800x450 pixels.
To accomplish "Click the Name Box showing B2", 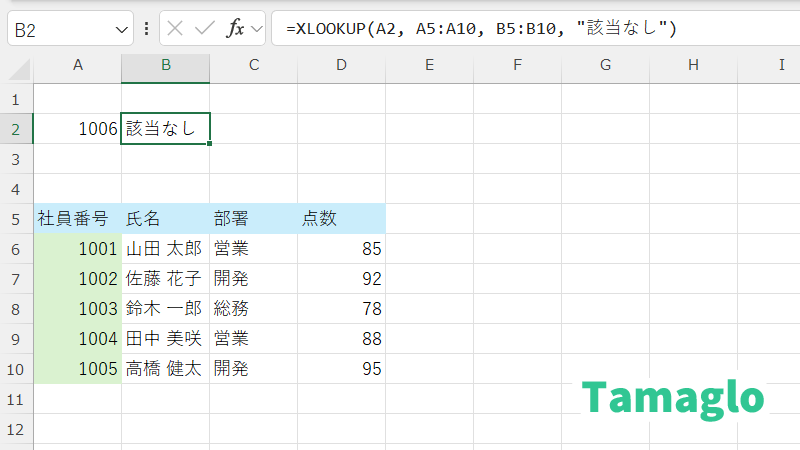I will point(60,29).
